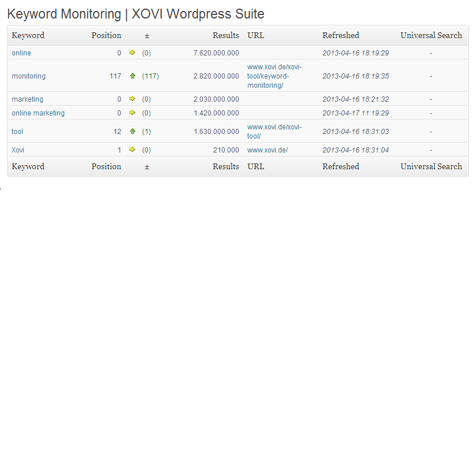Image resolution: width=476 pixels, height=454 pixels.
Task: Open the 'monitoring' keyword link
Action: (x=28, y=76)
